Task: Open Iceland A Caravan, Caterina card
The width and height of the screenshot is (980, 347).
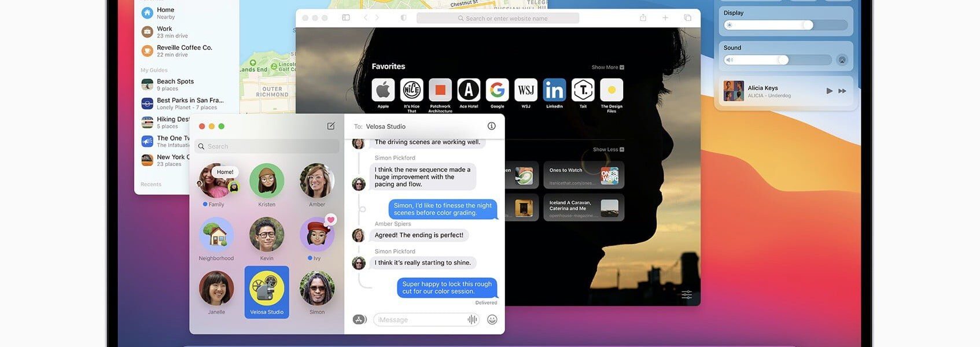Action: tap(584, 208)
